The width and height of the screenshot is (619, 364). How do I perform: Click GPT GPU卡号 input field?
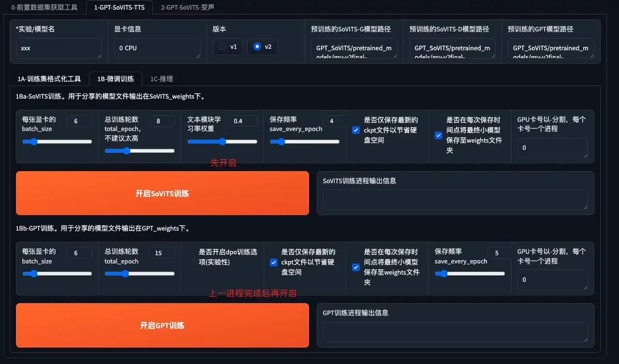553,280
